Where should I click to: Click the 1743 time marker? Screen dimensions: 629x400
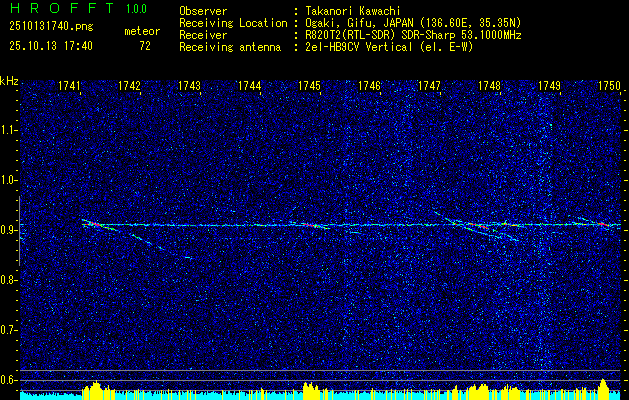(x=189, y=86)
